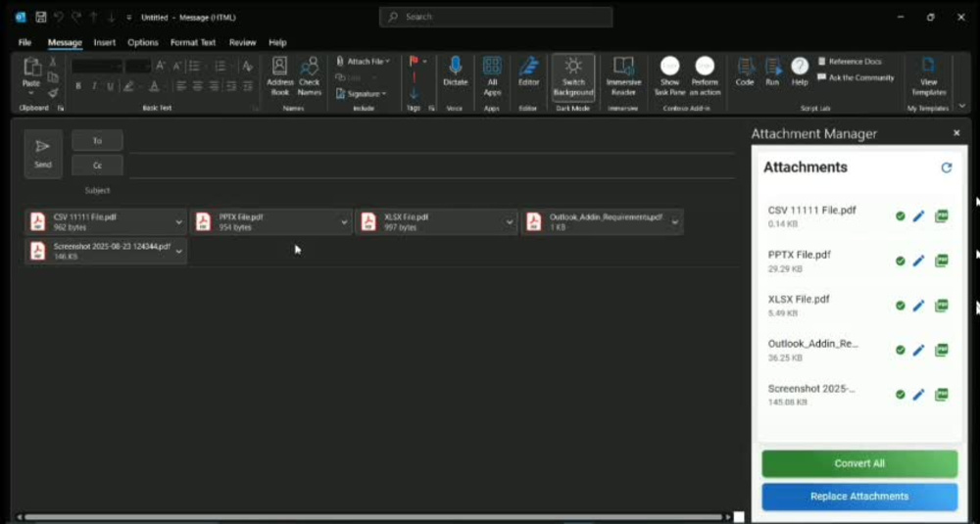This screenshot has width=980, height=524.
Task: Switch to the Insert tab
Action: tap(105, 42)
